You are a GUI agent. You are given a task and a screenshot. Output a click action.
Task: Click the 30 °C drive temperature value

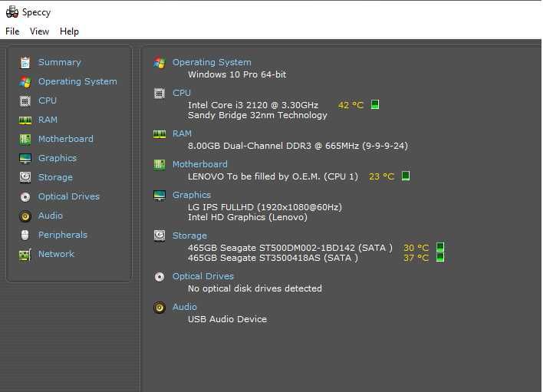[416, 248]
